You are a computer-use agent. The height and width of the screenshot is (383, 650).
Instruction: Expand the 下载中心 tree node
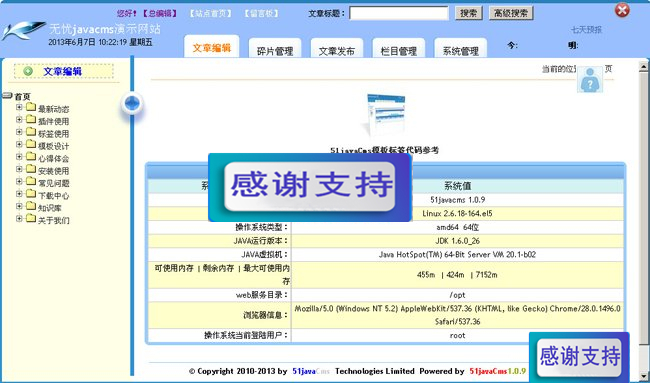click(x=19, y=194)
